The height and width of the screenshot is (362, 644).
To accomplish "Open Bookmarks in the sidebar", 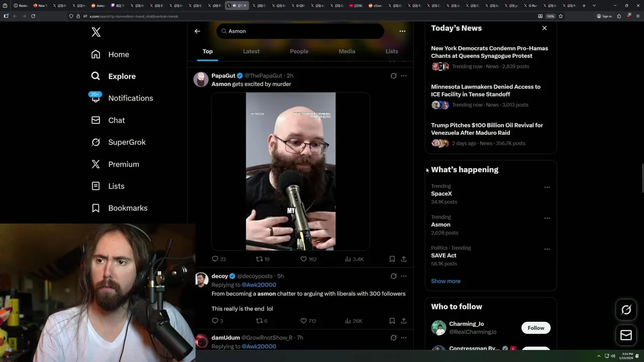I will tap(119, 208).
